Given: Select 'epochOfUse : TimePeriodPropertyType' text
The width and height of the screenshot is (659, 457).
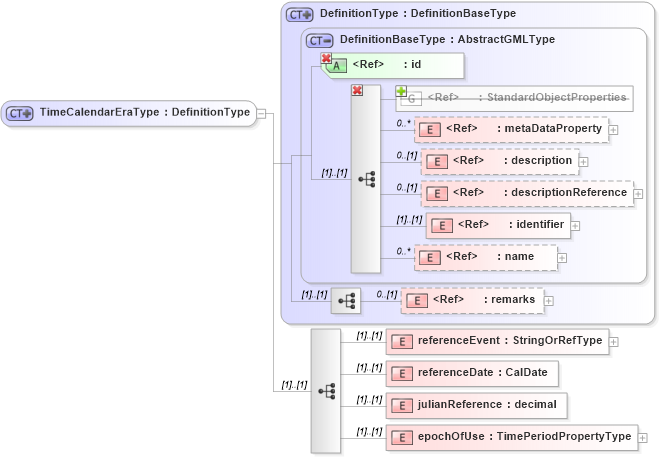Looking at the screenshot, I should 525,436.
